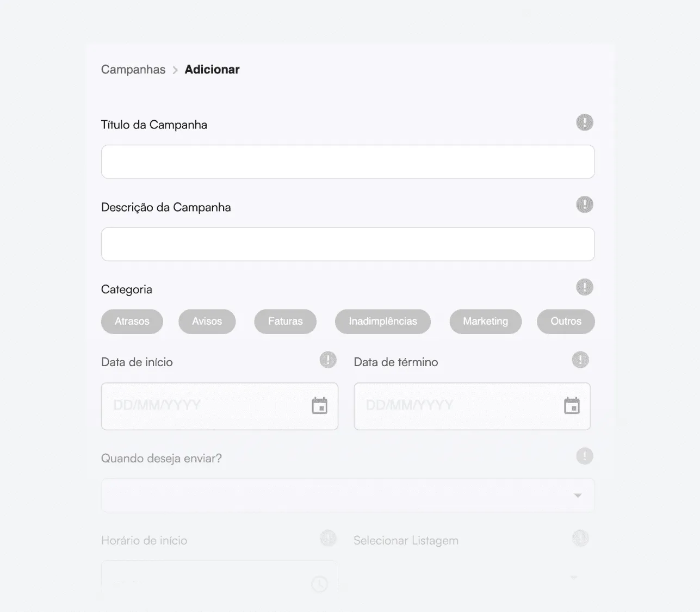
Task: Click info icon next to Categoria
Action: (585, 287)
